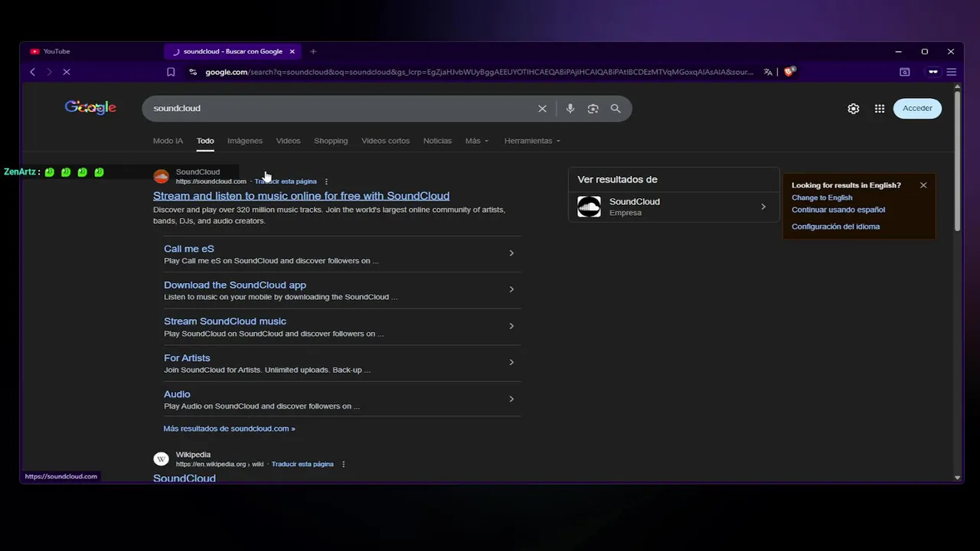The width and height of the screenshot is (980, 551).
Task: Open three-dot options for Wikipedia result
Action: [343, 465]
